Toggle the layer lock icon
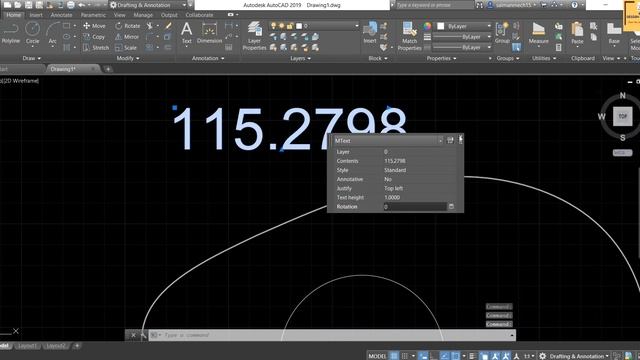 (x=289, y=26)
